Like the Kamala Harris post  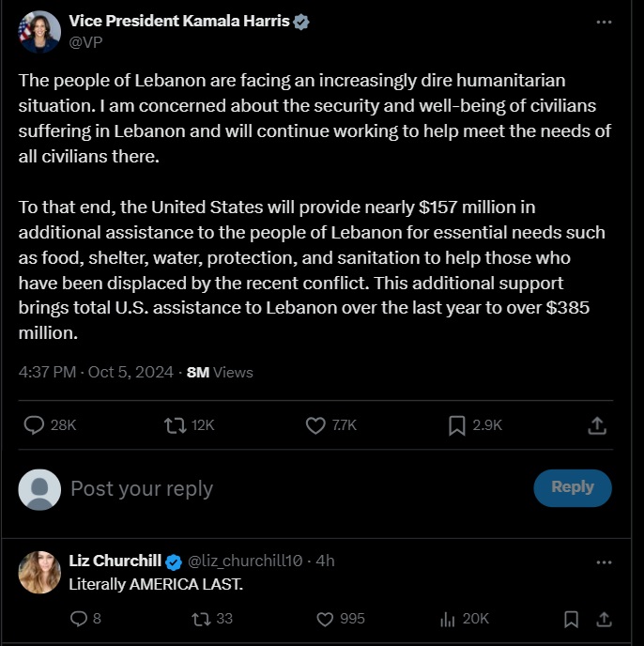[315, 425]
